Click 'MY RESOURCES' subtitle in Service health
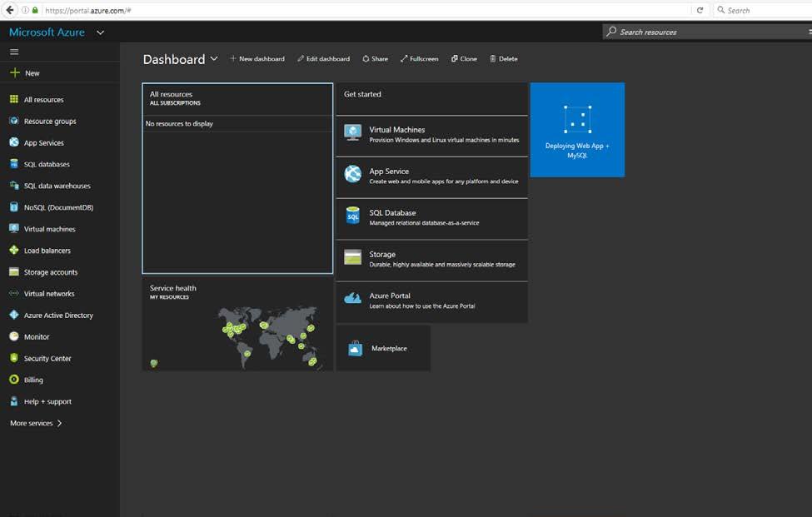This screenshot has width=812, height=517. [169, 297]
